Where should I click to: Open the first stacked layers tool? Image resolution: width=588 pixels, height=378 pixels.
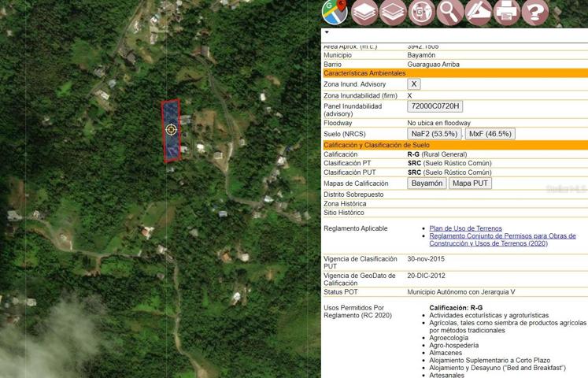pyautogui.click(x=364, y=13)
